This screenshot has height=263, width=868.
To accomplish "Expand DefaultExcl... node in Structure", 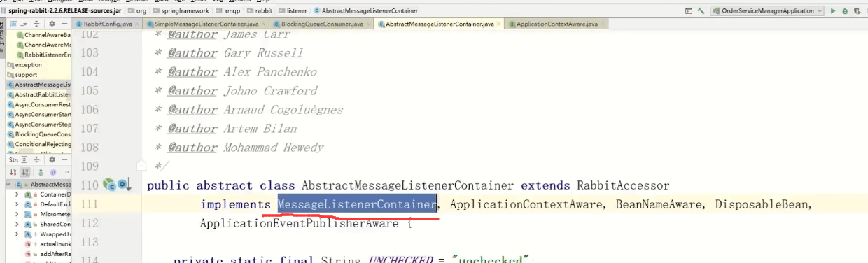I will pyautogui.click(x=17, y=204).
